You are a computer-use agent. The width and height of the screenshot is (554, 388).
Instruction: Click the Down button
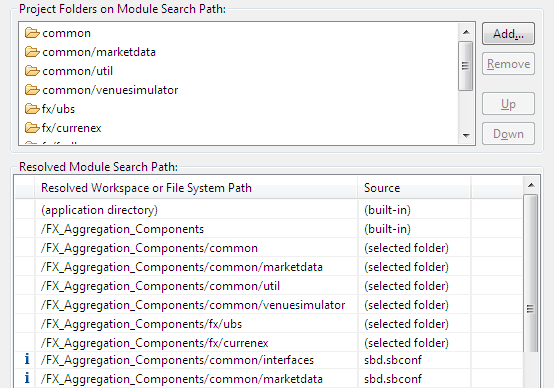pos(508,134)
